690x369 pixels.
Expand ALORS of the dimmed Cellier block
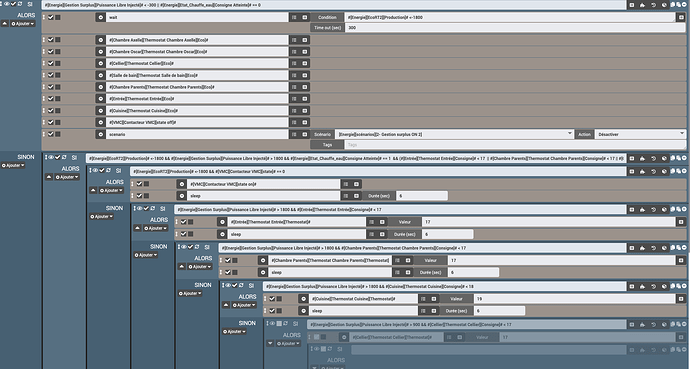point(270,343)
